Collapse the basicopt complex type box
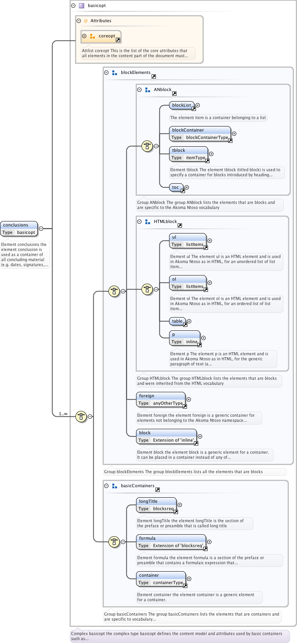This screenshot has width=297, height=644. click(73, 5)
